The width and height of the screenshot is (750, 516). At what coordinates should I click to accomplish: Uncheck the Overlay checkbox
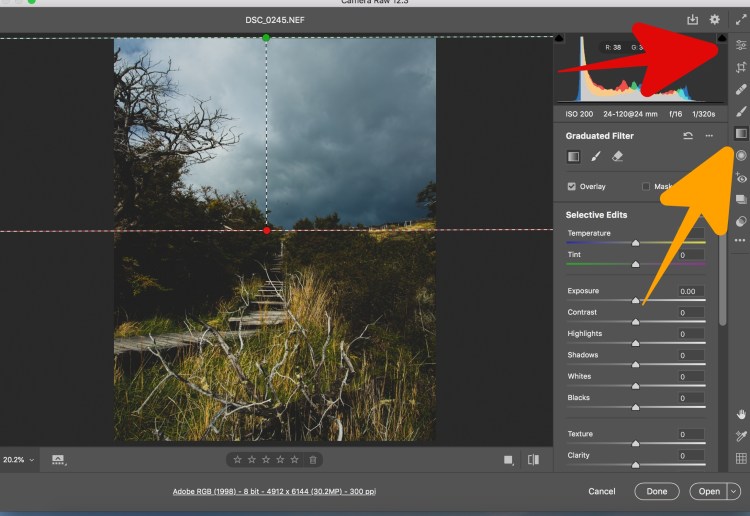pos(572,187)
